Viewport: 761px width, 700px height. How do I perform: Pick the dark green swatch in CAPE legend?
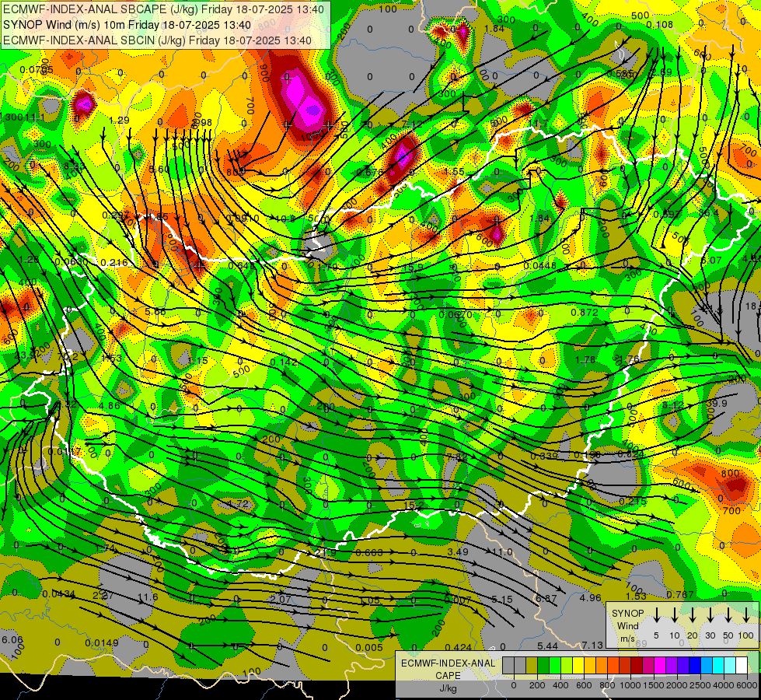click(x=543, y=666)
